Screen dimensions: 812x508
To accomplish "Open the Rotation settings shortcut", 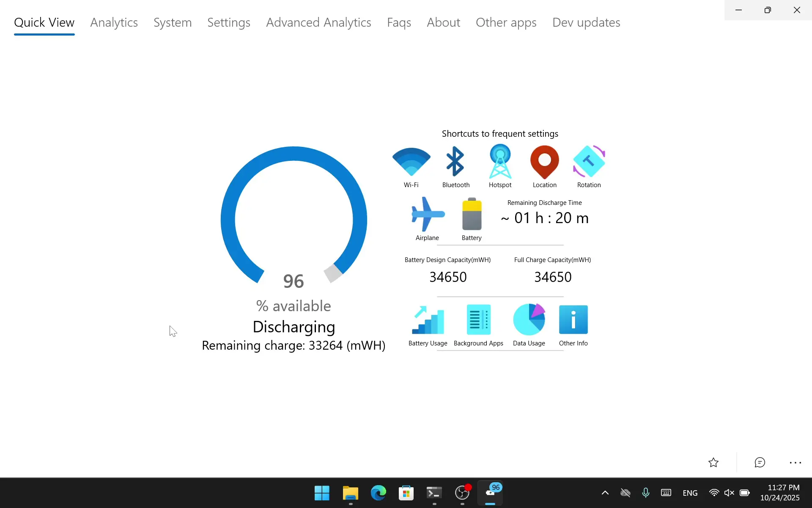I will (x=589, y=162).
